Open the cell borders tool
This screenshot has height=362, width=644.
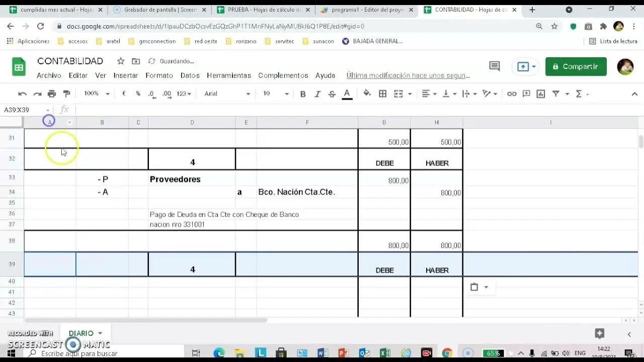[383, 94]
